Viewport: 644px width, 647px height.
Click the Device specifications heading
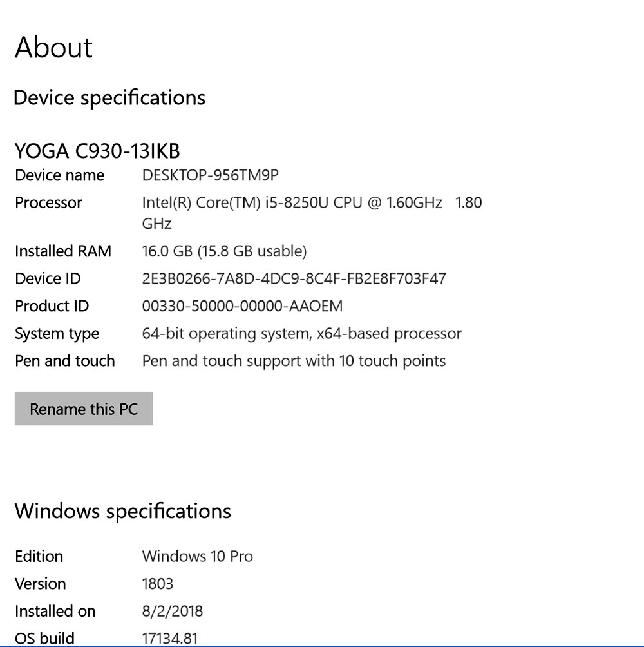pos(109,98)
